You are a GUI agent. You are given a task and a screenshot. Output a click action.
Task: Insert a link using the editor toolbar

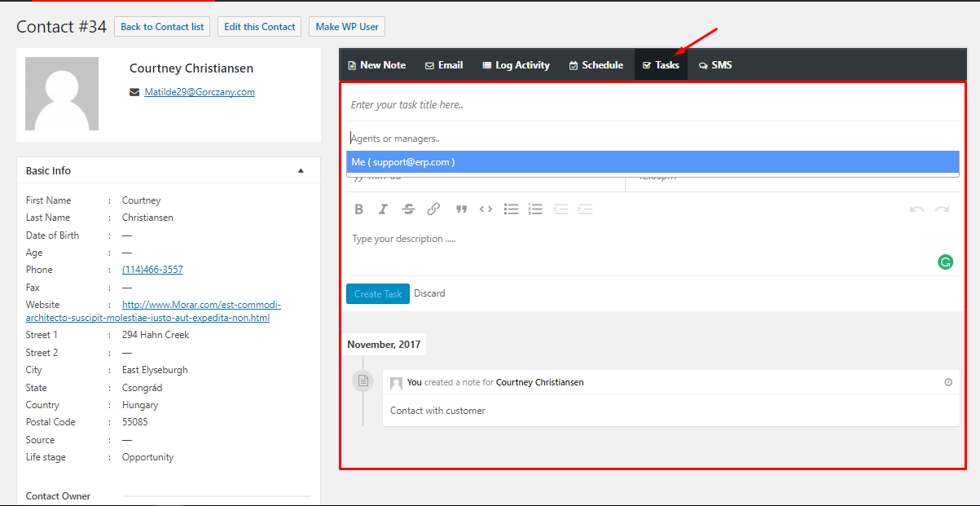point(433,209)
